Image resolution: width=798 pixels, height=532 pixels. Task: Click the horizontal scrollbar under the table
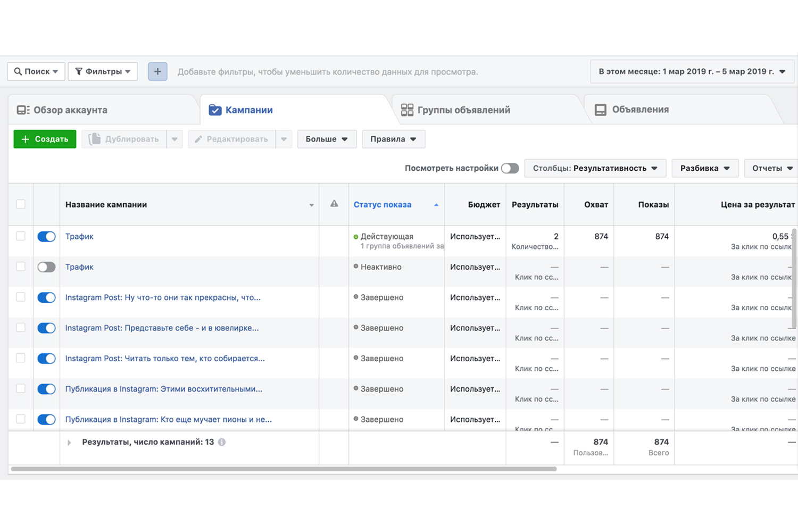(284, 469)
